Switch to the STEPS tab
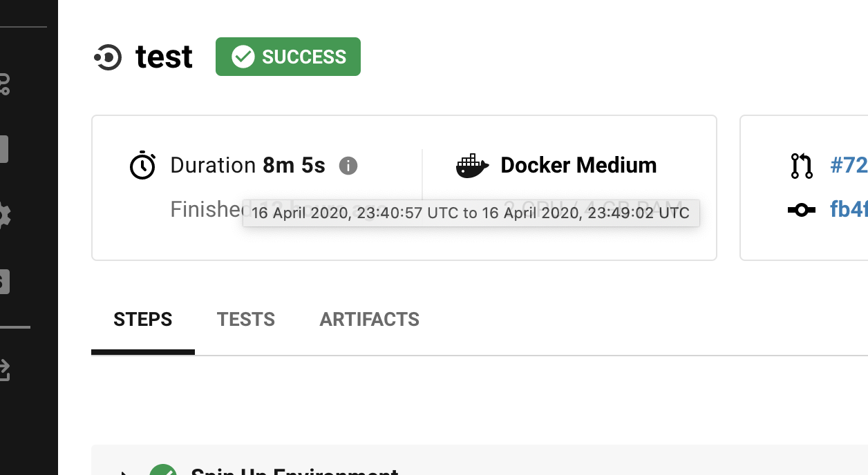Viewport: 868px width, 475px height. click(x=143, y=320)
